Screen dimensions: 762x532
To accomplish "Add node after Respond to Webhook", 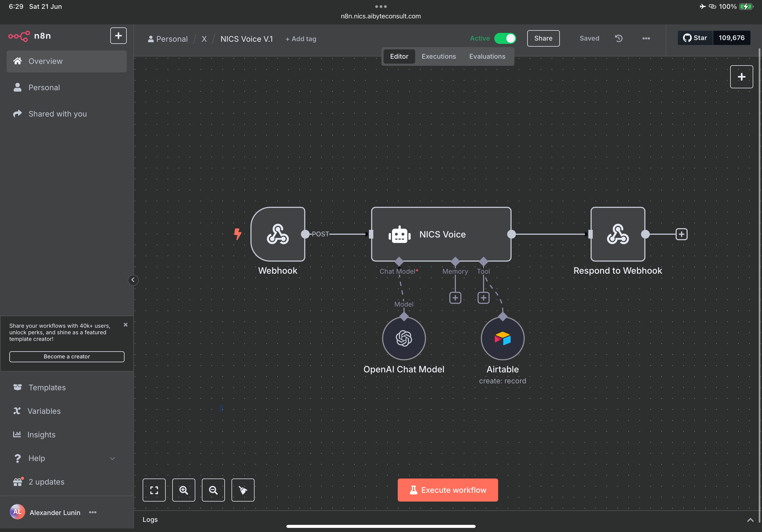I will [681, 234].
